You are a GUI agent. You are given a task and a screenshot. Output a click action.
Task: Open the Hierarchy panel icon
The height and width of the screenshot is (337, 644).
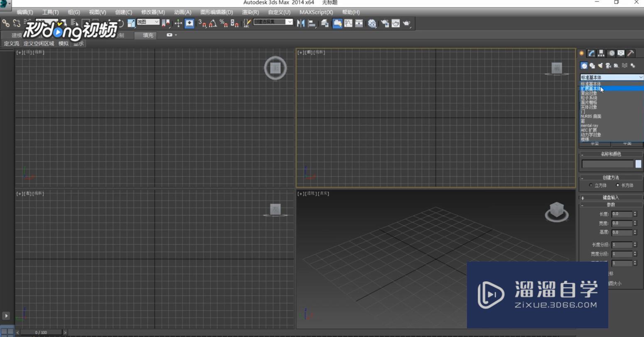tap(600, 53)
